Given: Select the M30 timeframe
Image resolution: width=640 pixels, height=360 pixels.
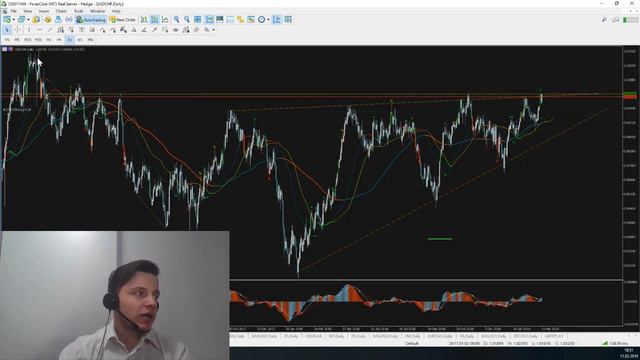Looking at the screenshot, I should [x=38, y=40].
